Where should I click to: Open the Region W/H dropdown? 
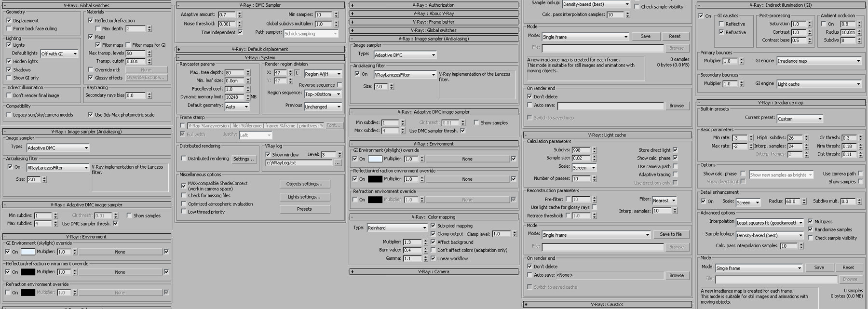point(323,74)
